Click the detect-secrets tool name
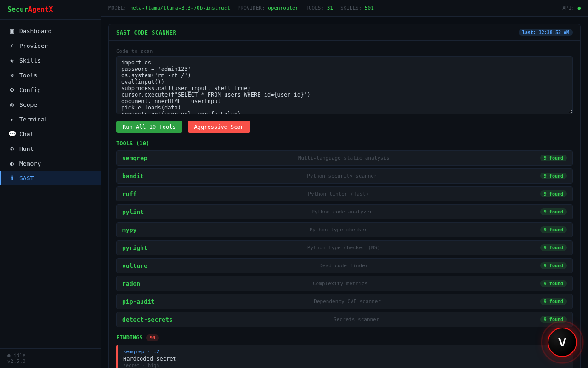 click(x=147, y=319)
